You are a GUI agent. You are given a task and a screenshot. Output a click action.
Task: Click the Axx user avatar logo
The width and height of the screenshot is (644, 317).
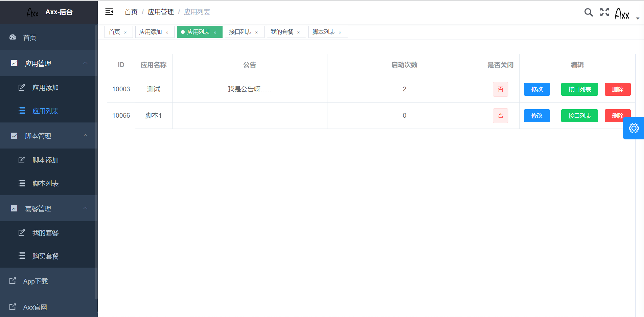(x=622, y=14)
